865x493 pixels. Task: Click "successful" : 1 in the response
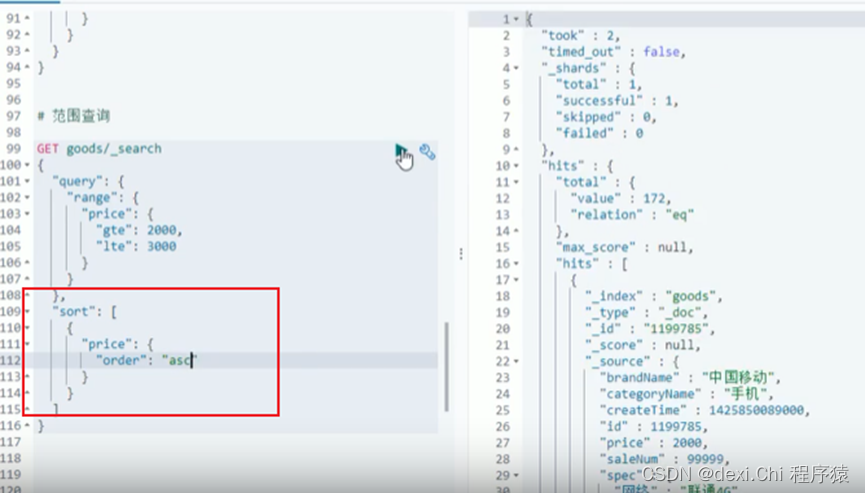[x=617, y=101]
